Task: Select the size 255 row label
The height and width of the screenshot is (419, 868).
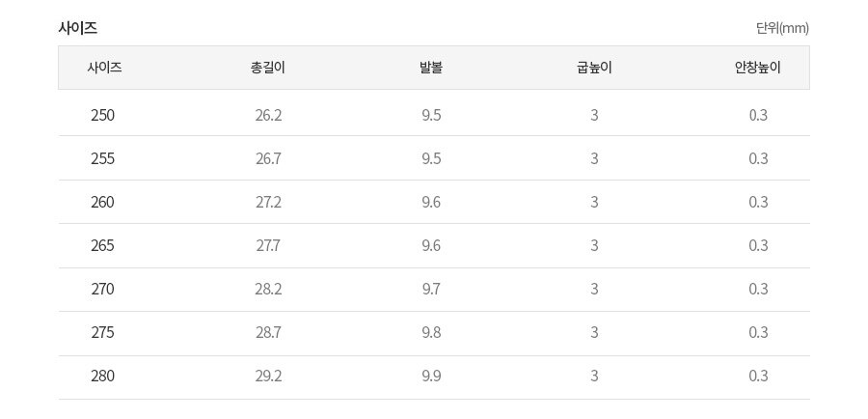Action: coord(102,159)
